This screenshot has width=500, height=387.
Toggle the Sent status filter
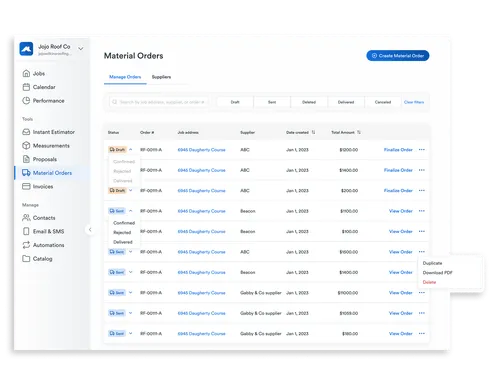[x=272, y=102]
